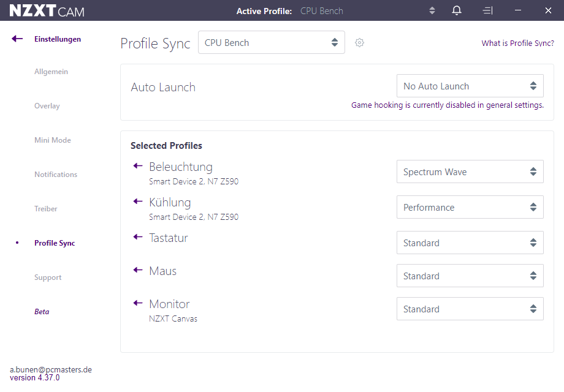Change the Performance cooling profile dropdown
564x392 pixels.
pos(470,207)
